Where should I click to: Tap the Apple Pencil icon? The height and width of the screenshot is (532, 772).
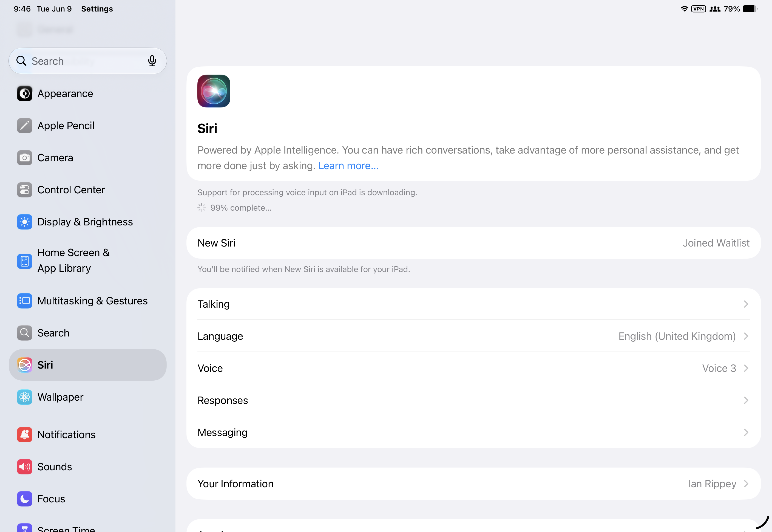click(x=25, y=126)
